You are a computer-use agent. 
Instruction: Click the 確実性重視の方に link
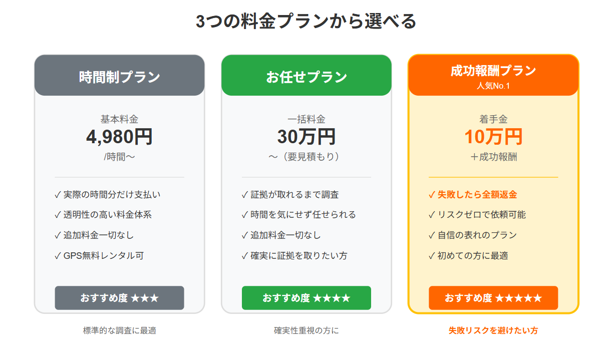[306, 330]
